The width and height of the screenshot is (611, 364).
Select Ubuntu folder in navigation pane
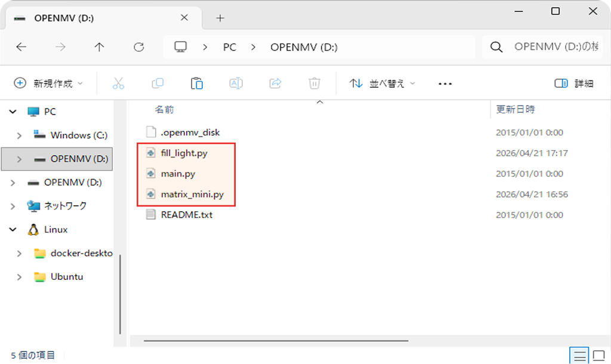[x=67, y=277]
